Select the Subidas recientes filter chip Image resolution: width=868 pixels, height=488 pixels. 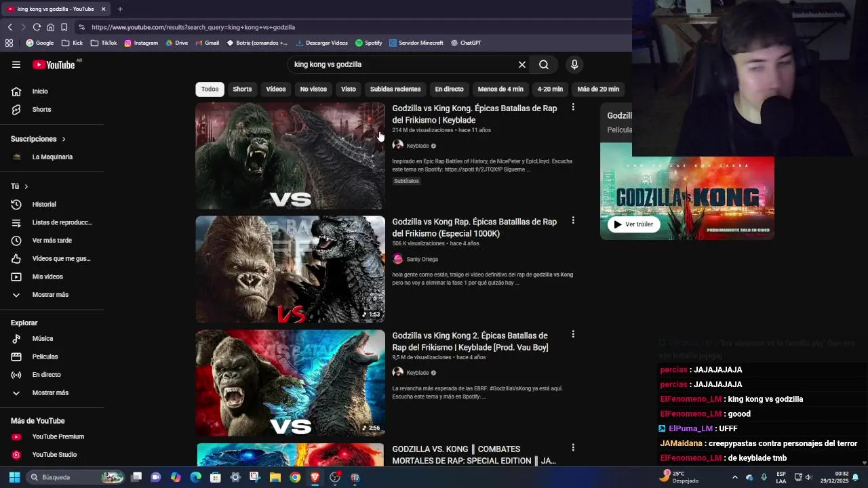point(395,89)
